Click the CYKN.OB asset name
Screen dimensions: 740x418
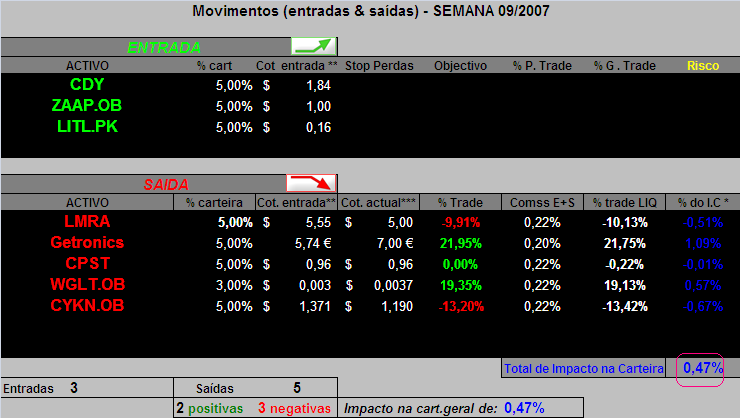pos(87,305)
